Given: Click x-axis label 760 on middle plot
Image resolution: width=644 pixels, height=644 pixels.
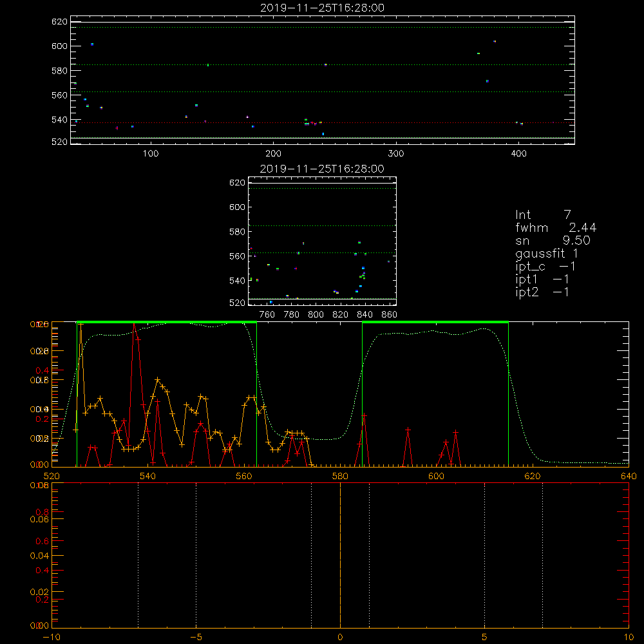Looking at the screenshot, I should click(x=267, y=315).
